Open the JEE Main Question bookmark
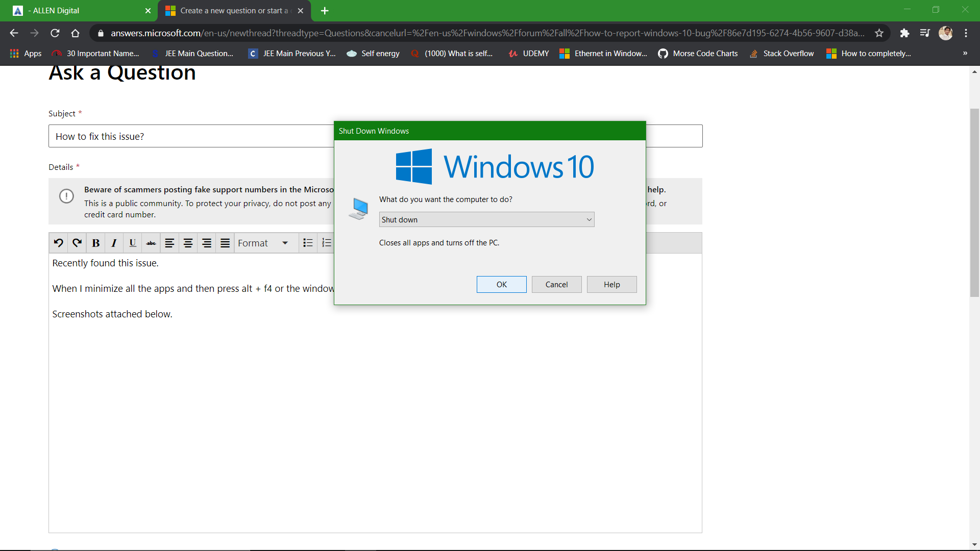980x551 pixels. (x=192, y=53)
